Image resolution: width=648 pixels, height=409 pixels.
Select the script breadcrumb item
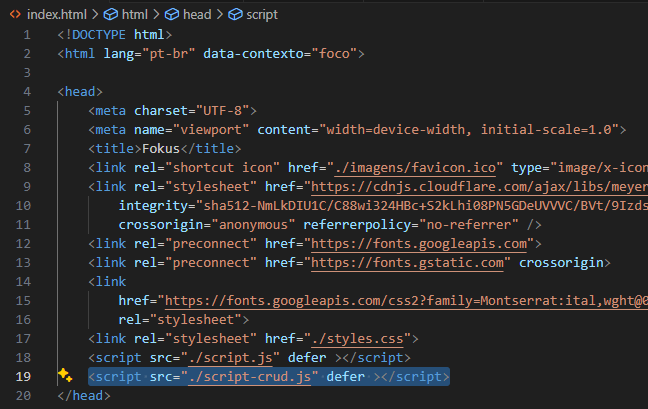(261, 15)
